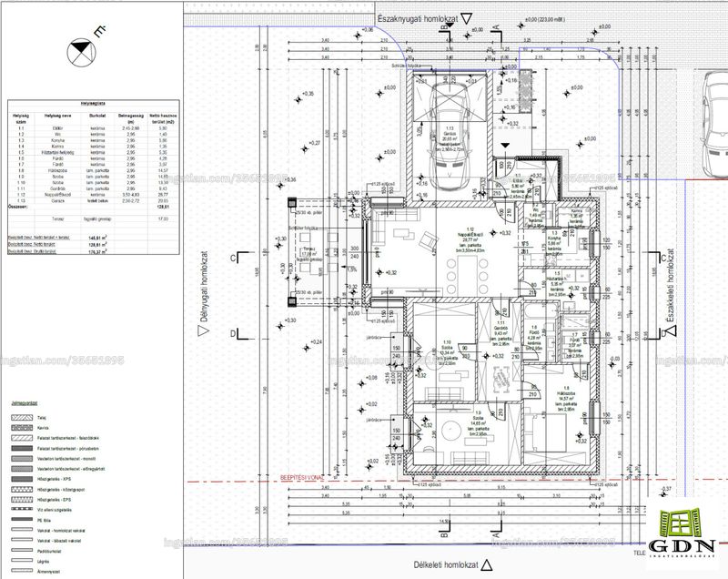Viewport: 728px width, 579px height.
Task: Click the Jelmagyarázat legend heading
Action: (25, 403)
